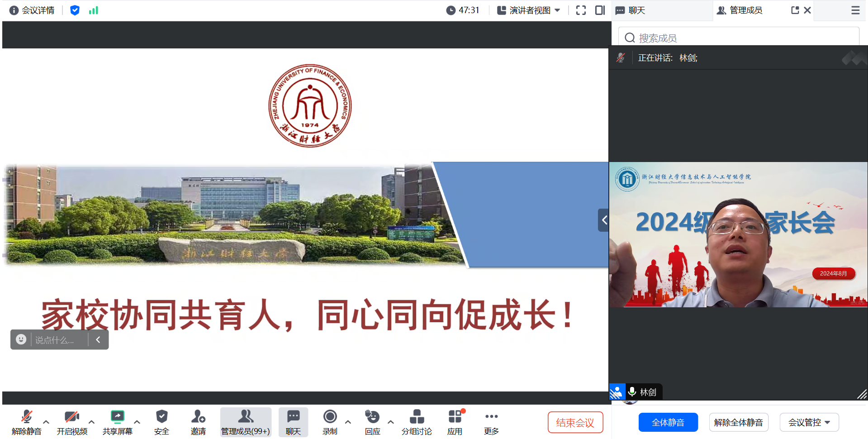Viewport: 868px width, 439px height.
Task: Turn on the video camera
Action: coord(72,422)
